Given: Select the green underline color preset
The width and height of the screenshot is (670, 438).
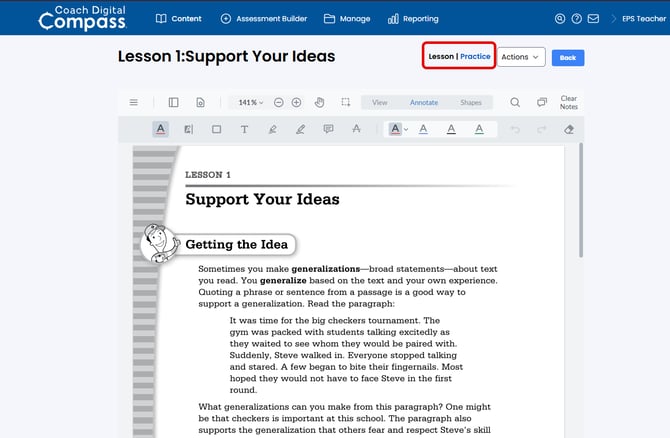Looking at the screenshot, I should tap(479, 129).
